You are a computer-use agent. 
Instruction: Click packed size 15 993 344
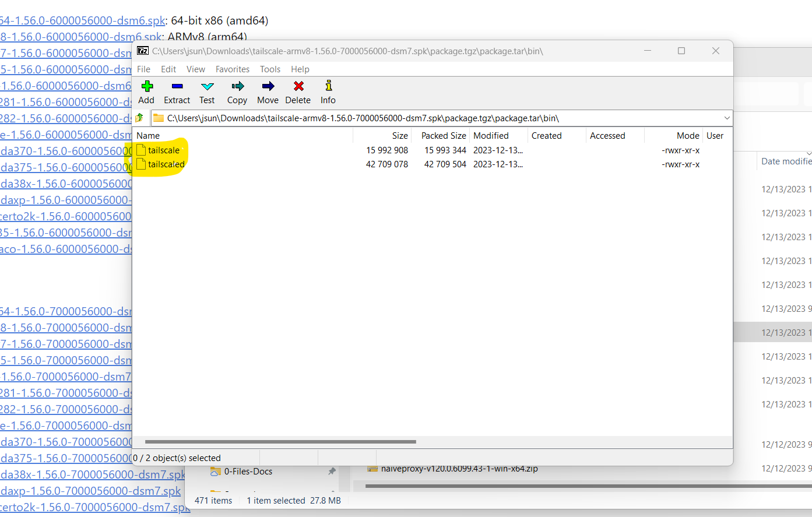click(x=445, y=150)
